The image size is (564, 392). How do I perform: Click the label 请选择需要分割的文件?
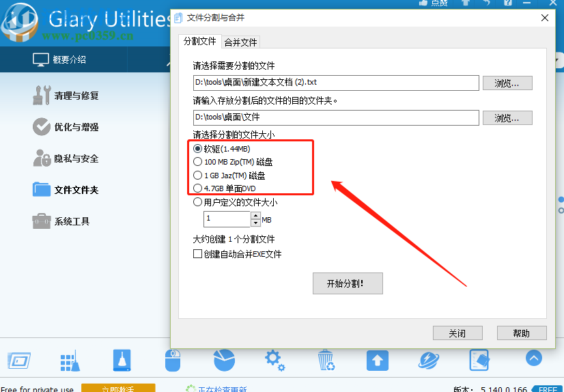(x=234, y=66)
